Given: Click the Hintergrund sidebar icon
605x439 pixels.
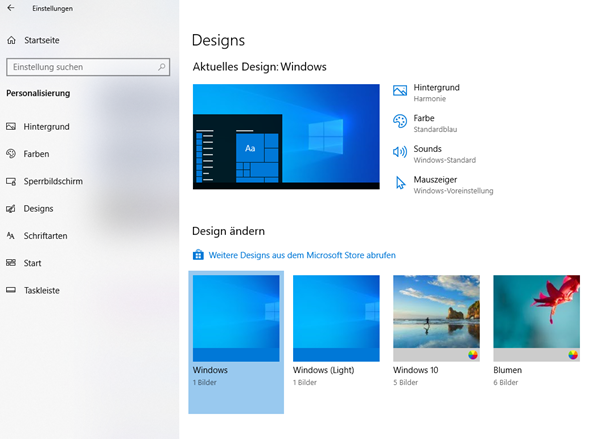Looking at the screenshot, I should point(11,127).
